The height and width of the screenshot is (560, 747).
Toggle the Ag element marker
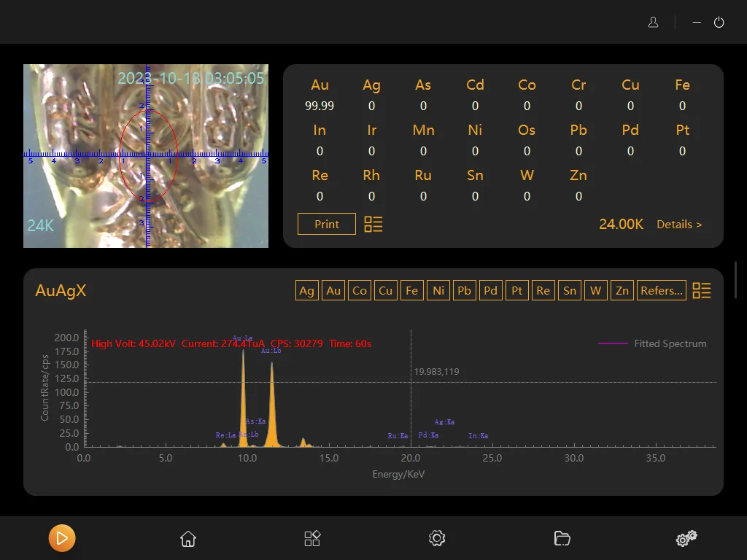click(307, 290)
